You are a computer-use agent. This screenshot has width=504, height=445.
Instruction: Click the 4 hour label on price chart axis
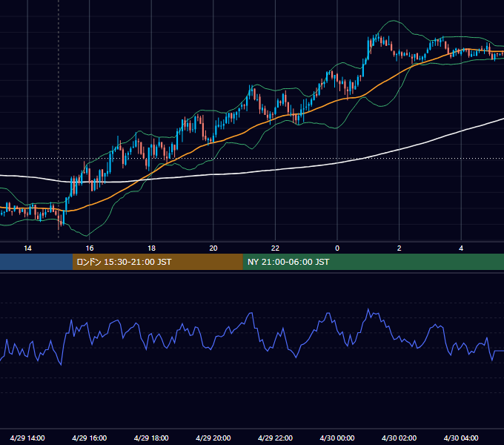(x=461, y=248)
